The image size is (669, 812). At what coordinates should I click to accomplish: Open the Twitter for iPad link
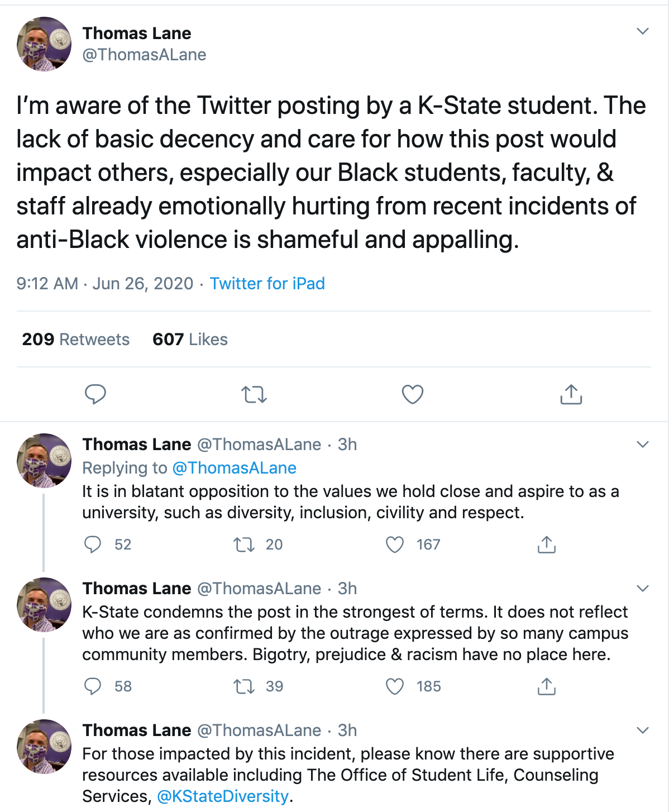click(x=267, y=283)
